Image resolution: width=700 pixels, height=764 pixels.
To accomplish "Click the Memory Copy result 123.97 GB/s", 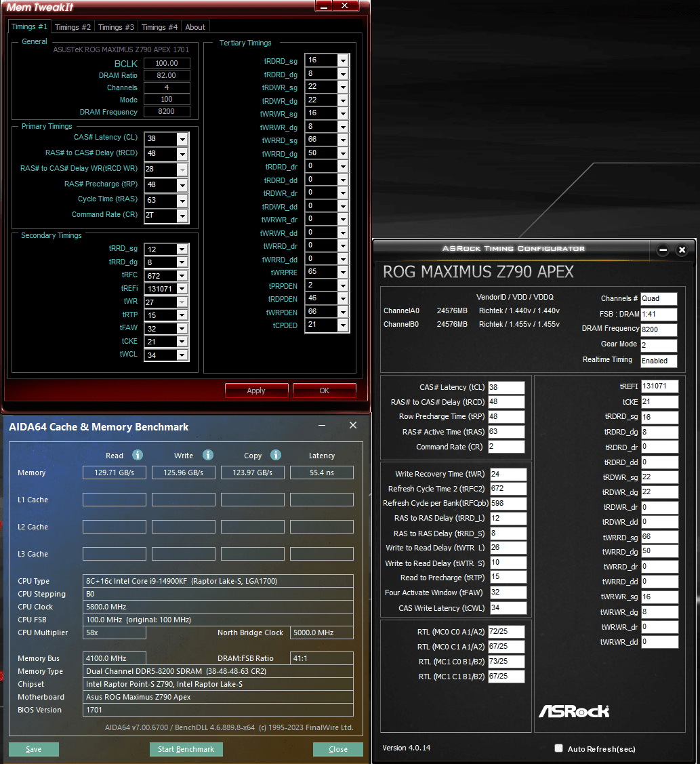I will (x=252, y=473).
